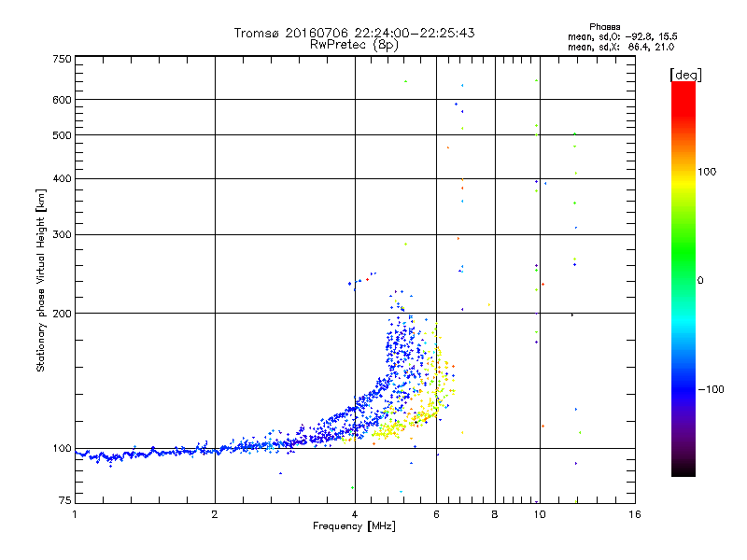This screenshot has height=560, width=747.
Task: Click the x-axis tick label '6'
Action: (436, 514)
